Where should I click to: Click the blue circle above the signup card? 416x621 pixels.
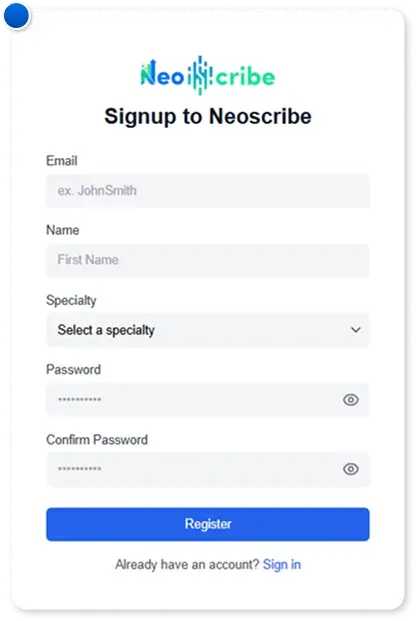tap(17, 16)
